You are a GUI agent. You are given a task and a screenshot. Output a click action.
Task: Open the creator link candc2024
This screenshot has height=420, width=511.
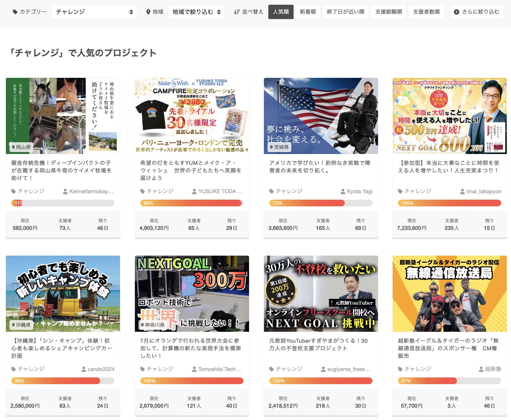click(x=101, y=369)
